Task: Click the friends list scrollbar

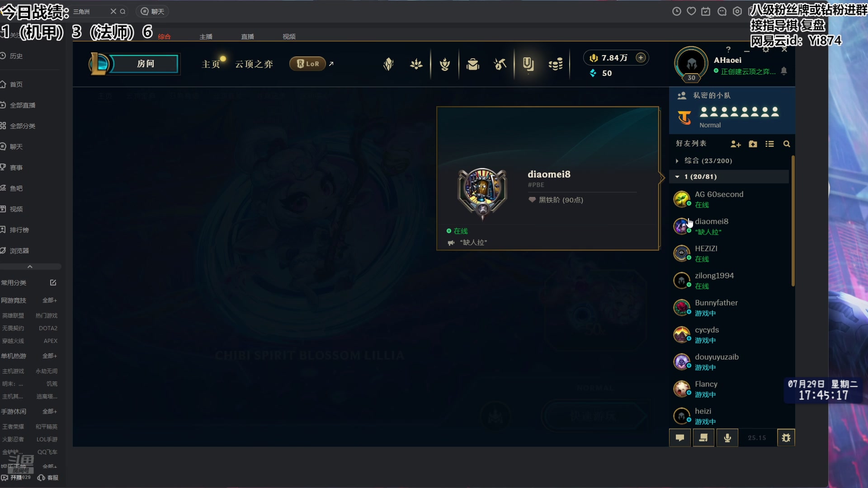Action: [x=793, y=221]
